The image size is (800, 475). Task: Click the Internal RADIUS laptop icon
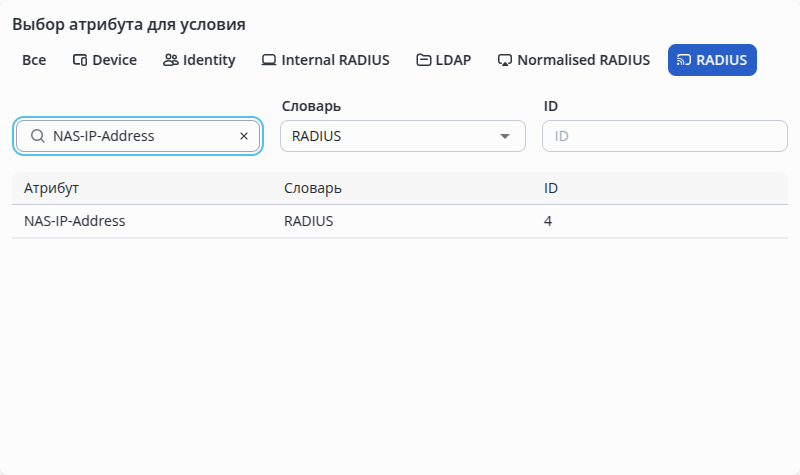268,60
